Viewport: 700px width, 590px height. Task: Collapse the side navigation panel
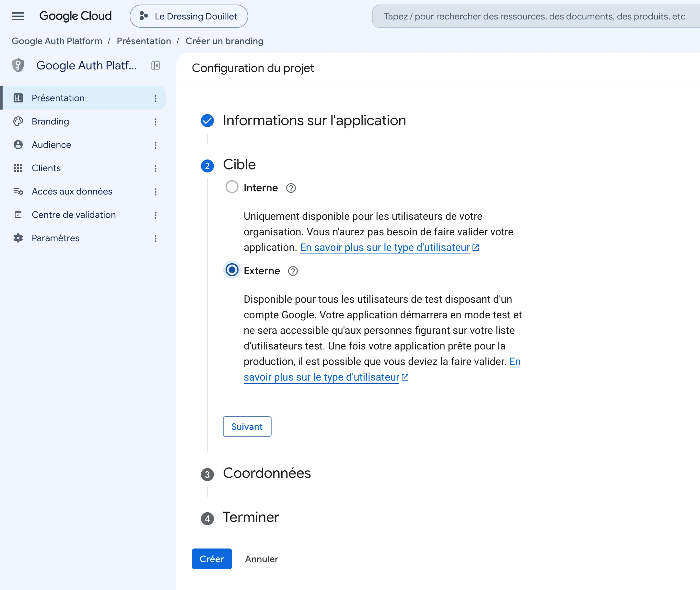156,65
